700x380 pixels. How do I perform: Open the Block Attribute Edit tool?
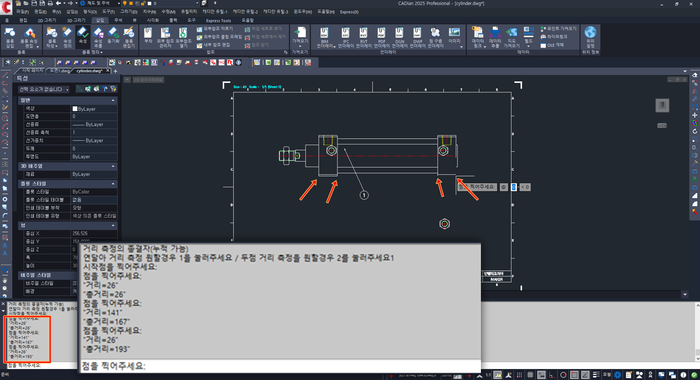coord(29,38)
